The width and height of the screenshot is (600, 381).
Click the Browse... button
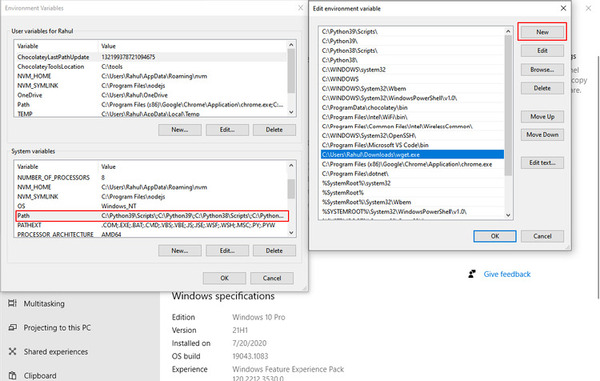[x=542, y=70]
